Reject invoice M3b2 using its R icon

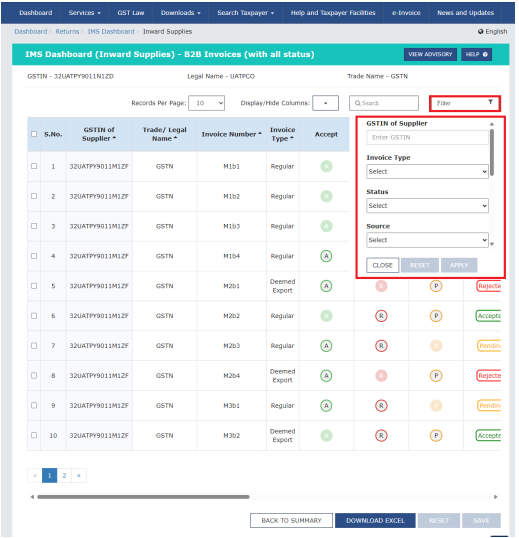point(381,435)
